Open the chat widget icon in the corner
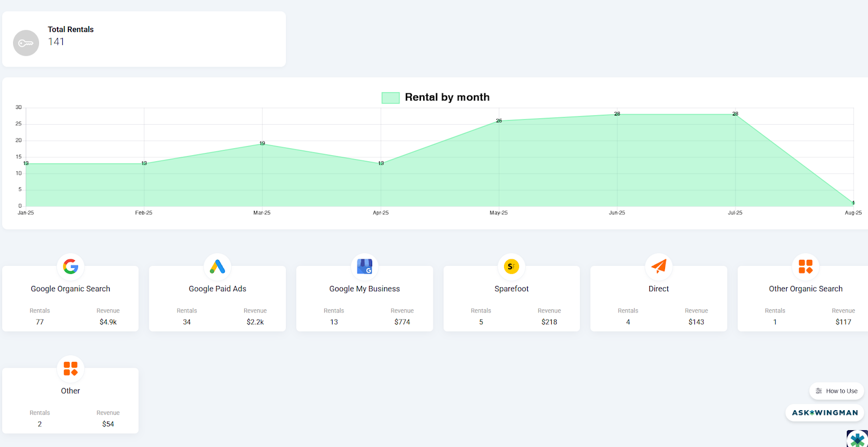868x447 pixels. (x=858, y=438)
